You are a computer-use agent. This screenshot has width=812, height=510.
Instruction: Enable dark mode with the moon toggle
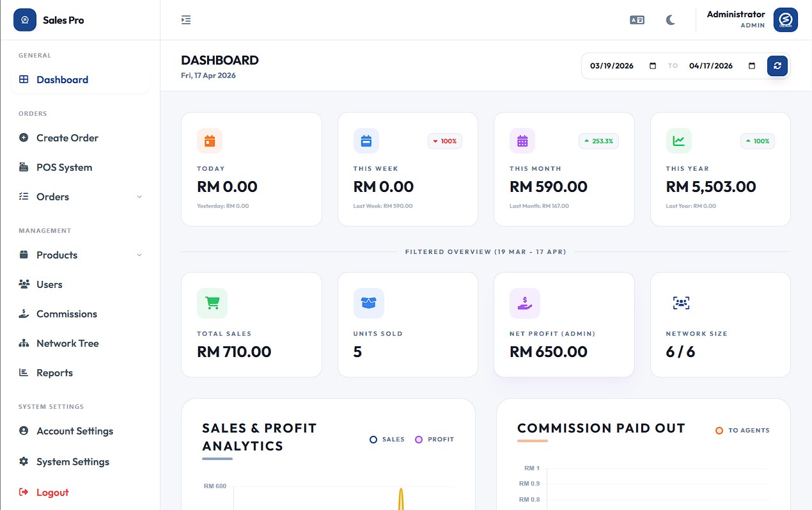click(x=670, y=20)
